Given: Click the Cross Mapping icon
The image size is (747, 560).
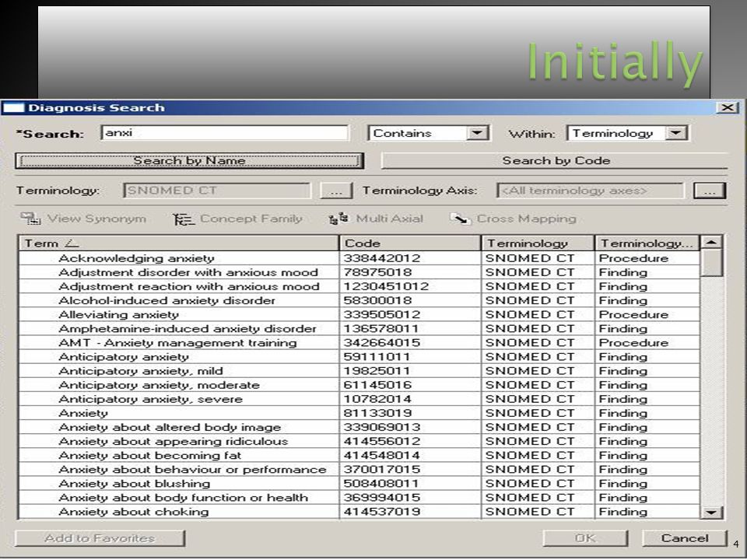Looking at the screenshot, I should pos(460,219).
